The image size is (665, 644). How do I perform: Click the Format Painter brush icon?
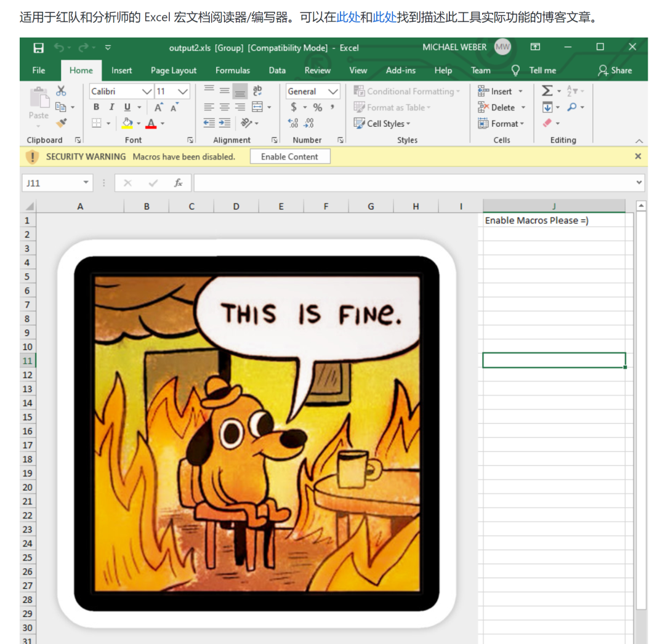pos(62,123)
